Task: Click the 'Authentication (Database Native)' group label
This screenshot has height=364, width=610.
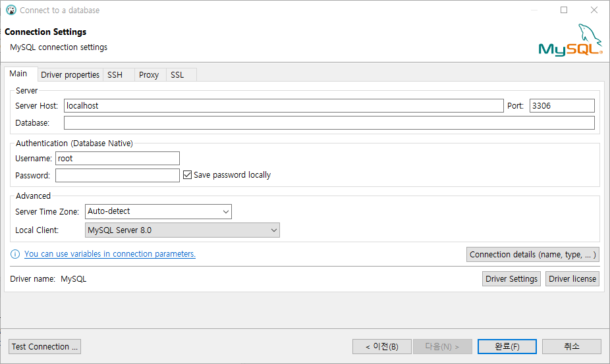Action: pyautogui.click(x=74, y=143)
